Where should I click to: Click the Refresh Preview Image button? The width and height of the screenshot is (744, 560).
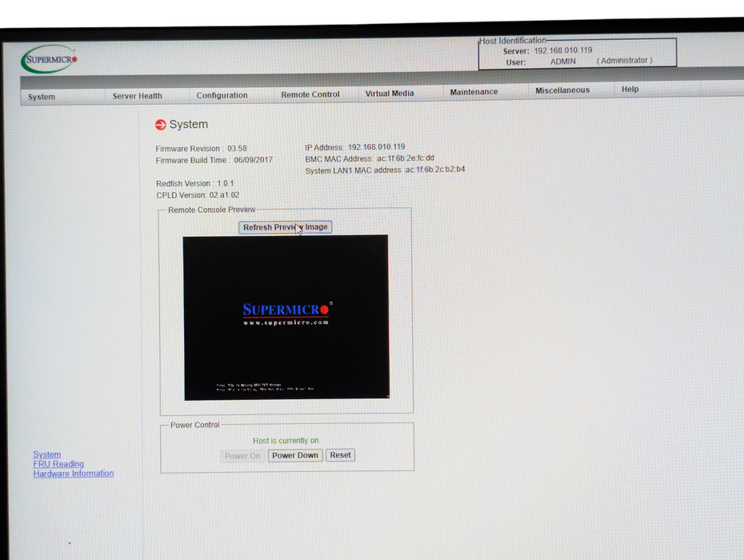[x=285, y=227]
